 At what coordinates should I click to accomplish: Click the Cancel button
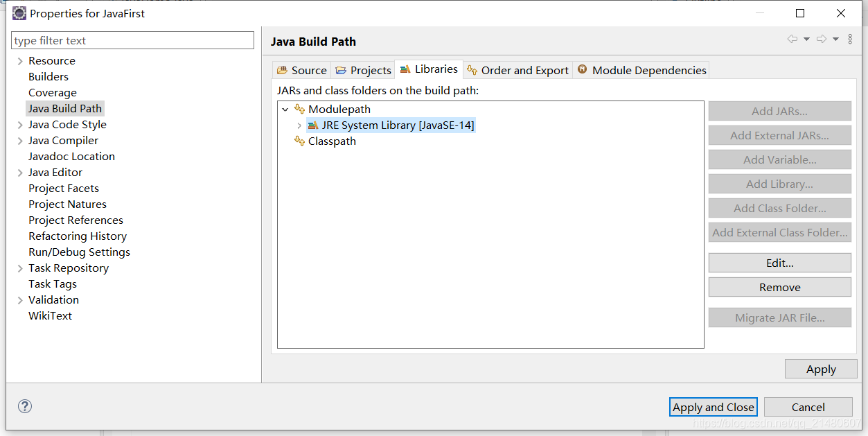(x=808, y=407)
